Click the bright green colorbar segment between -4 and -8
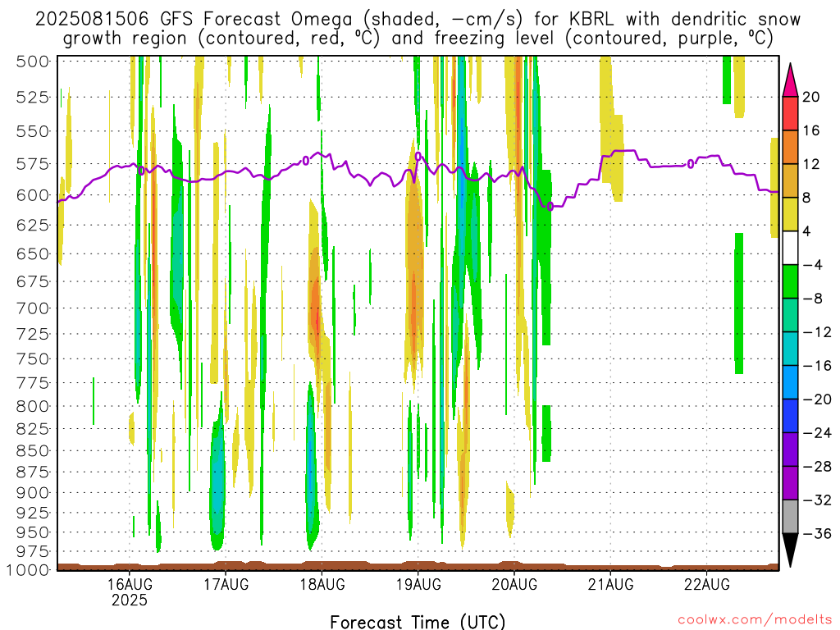 [790, 281]
